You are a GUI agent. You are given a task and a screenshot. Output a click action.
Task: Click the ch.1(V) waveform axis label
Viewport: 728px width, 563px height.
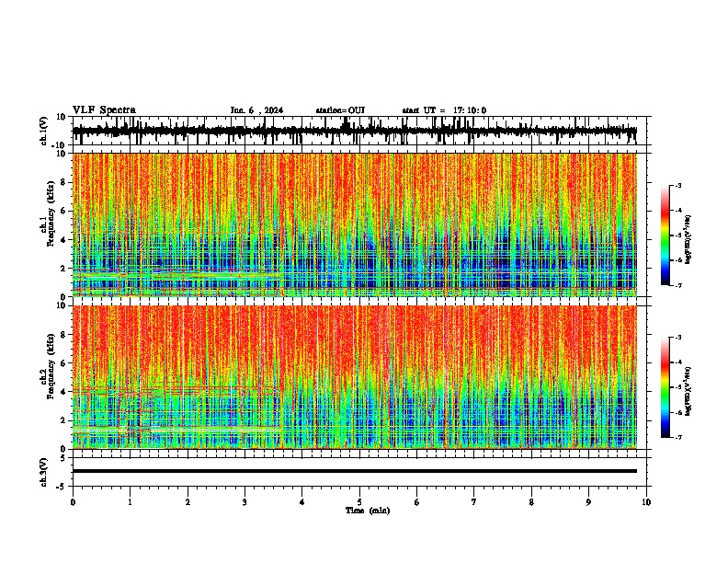click(x=44, y=131)
